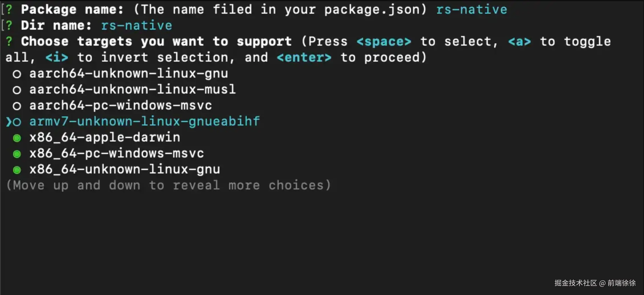Click the <i> invert selection key hint
This screenshot has width=644, height=295.
coord(57,58)
